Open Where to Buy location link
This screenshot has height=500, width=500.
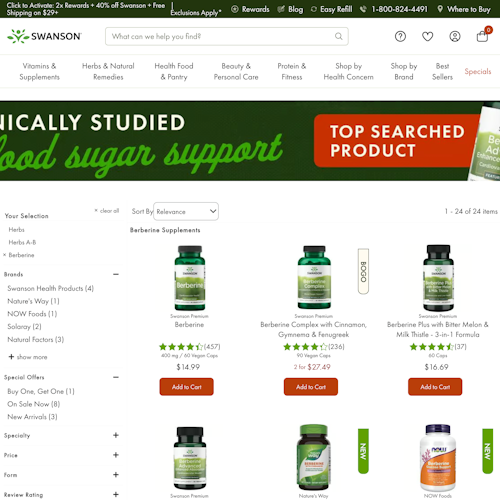click(464, 9)
